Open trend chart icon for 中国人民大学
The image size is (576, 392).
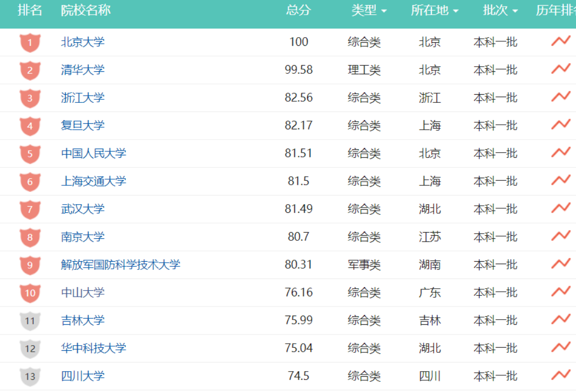click(561, 152)
